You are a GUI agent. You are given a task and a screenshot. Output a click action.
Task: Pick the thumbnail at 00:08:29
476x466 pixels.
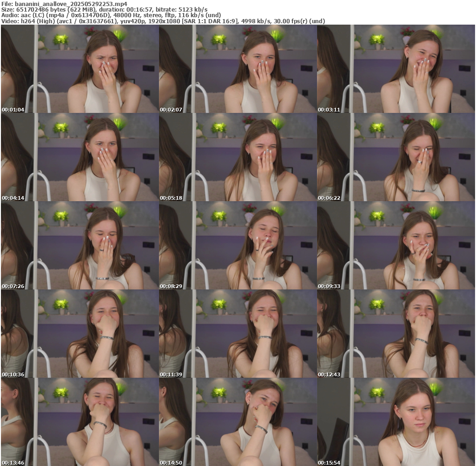(x=238, y=245)
